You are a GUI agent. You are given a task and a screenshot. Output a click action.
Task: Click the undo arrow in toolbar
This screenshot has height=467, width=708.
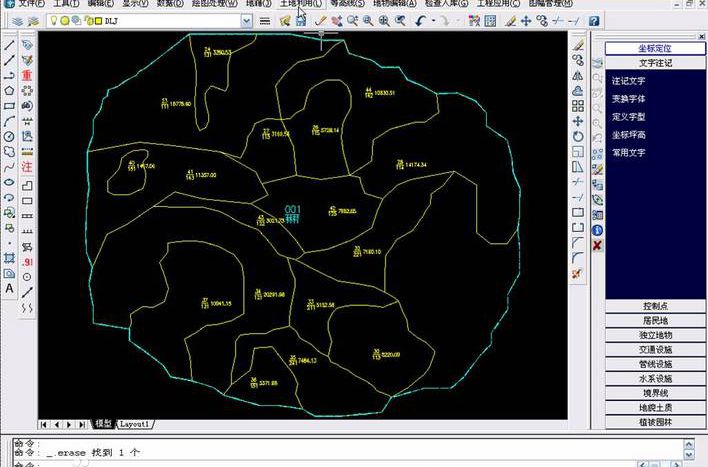421,21
